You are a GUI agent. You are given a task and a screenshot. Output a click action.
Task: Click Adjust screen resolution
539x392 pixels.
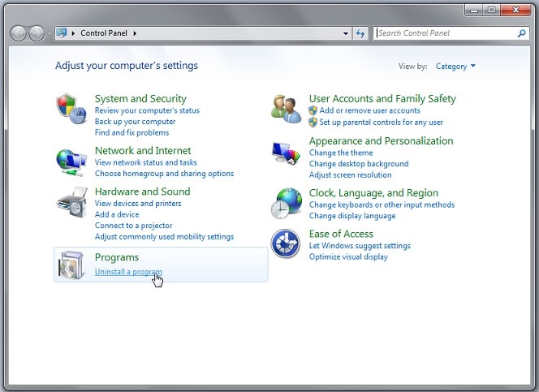(350, 174)
